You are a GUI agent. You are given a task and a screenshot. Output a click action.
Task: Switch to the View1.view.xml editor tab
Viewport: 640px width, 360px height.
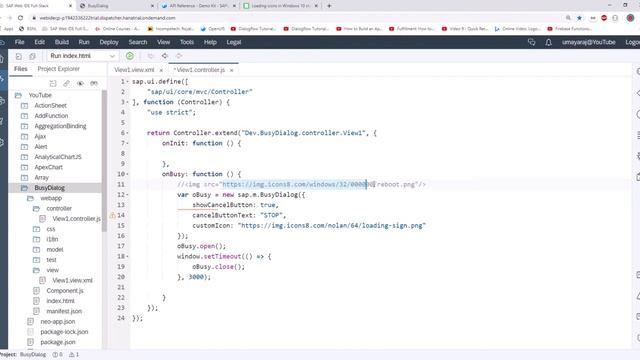pos(134,70)
